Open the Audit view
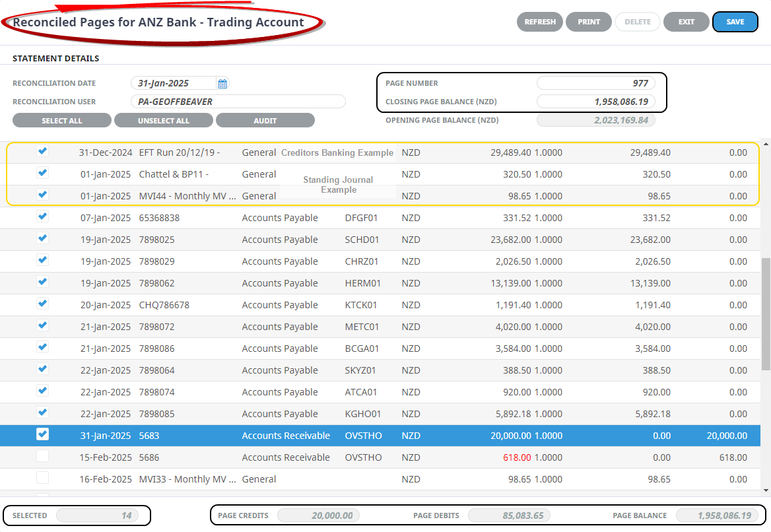 tap(265, 121)
